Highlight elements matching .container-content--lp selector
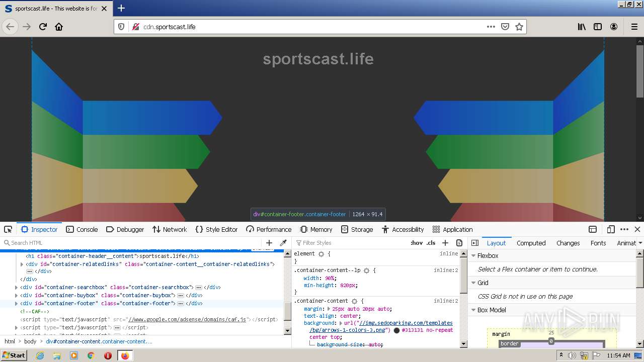Image resolution: width=644 pixels, height=362 pixels. point(366,270)
